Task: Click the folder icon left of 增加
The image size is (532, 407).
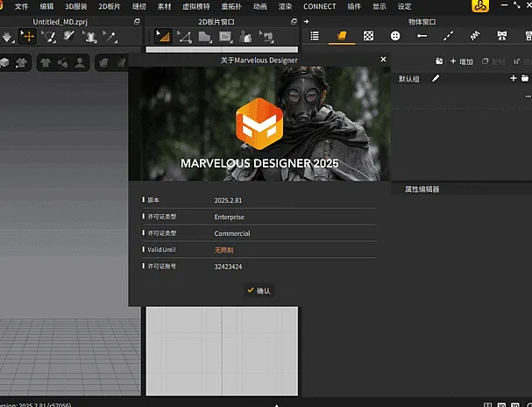Action: tap(439, 61)
